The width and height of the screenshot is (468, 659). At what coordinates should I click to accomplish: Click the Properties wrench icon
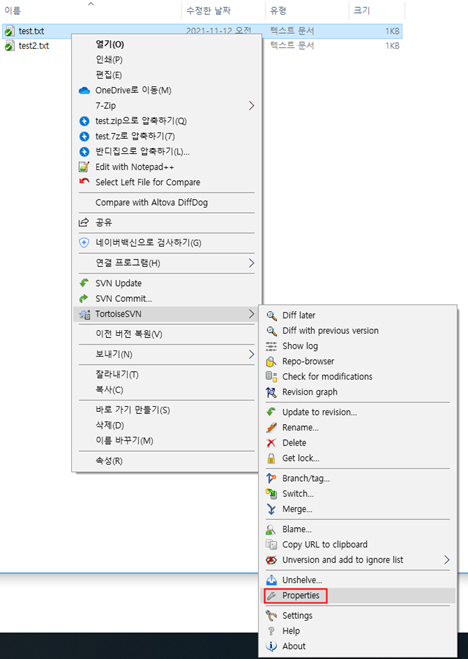pyautogui.click(x=272, y=596)
